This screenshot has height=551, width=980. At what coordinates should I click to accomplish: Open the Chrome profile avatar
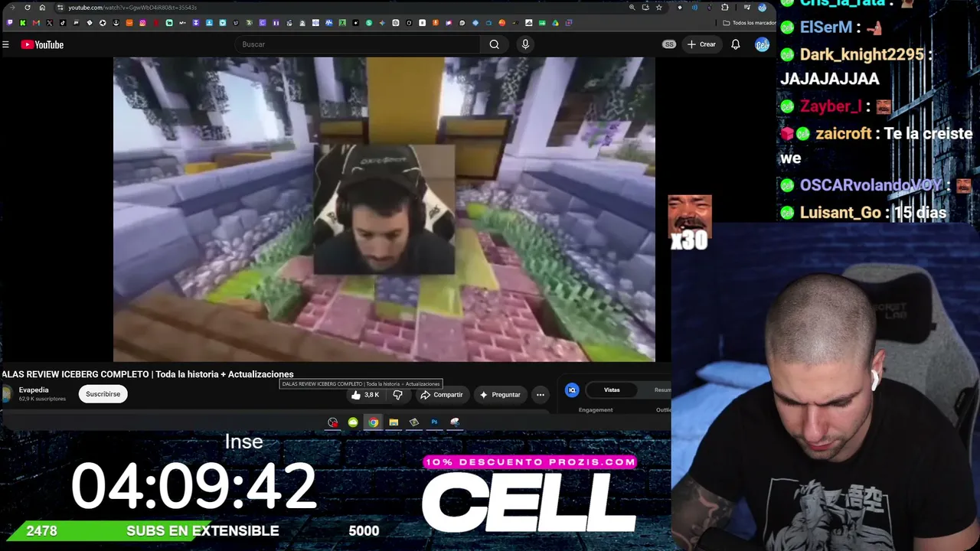pyautogui.click(x=762, y=8)
